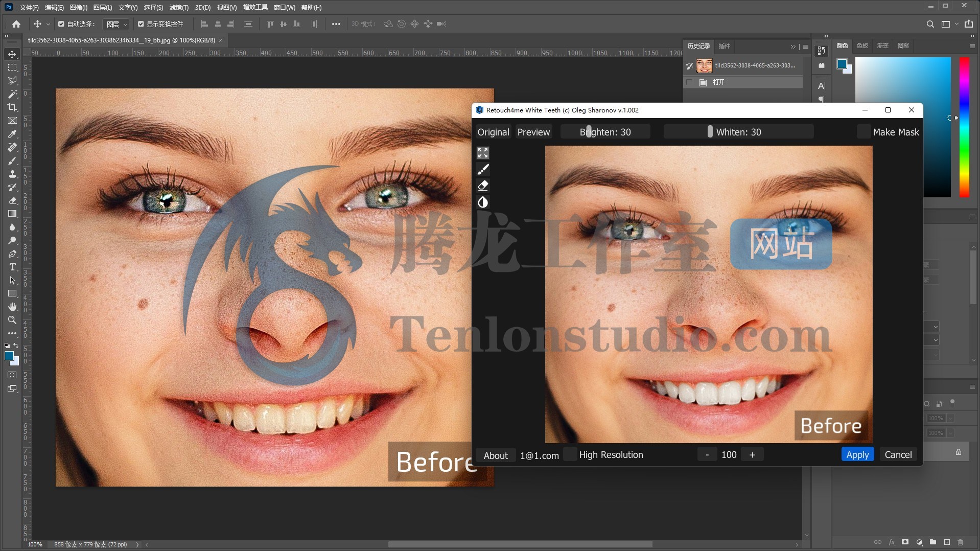Click the minus zoom button beside 100
This screenshot has height=551, width=980.
pos(707,454)
